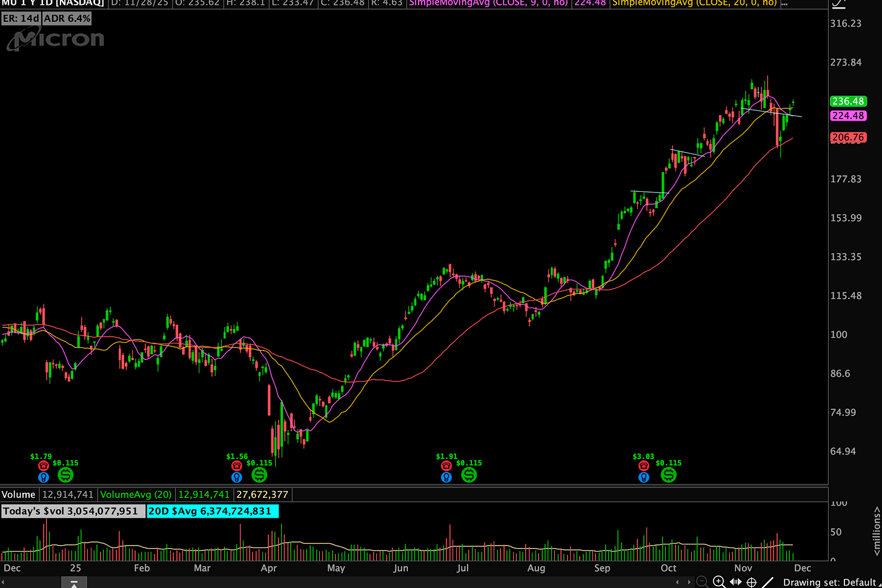Click the green 236.48 price bubble
Screen dimensions: 882x588
[x=848, y=102]
